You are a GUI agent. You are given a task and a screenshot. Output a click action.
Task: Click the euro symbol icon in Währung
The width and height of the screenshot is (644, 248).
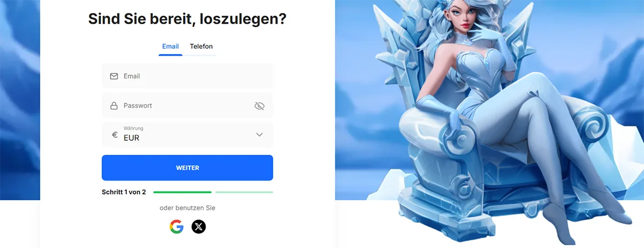pos(114,135)
